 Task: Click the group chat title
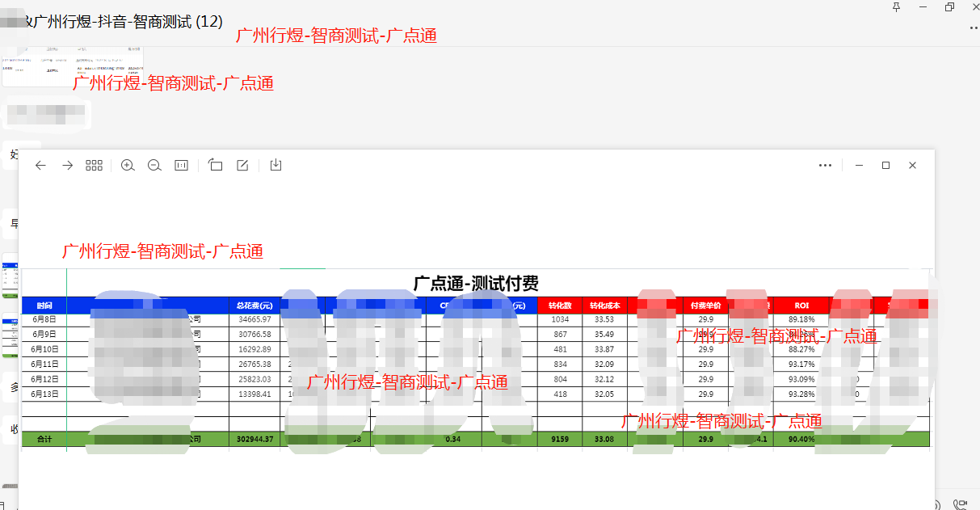[121, 22]
